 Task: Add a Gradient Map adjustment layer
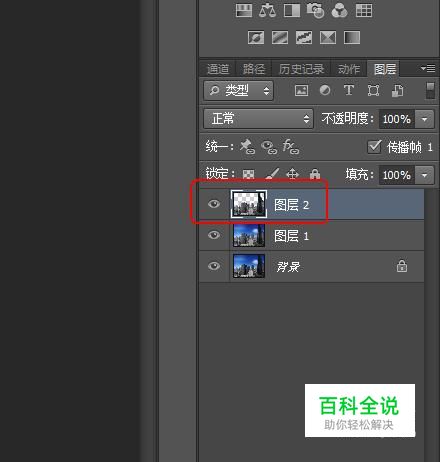(352, 37)
